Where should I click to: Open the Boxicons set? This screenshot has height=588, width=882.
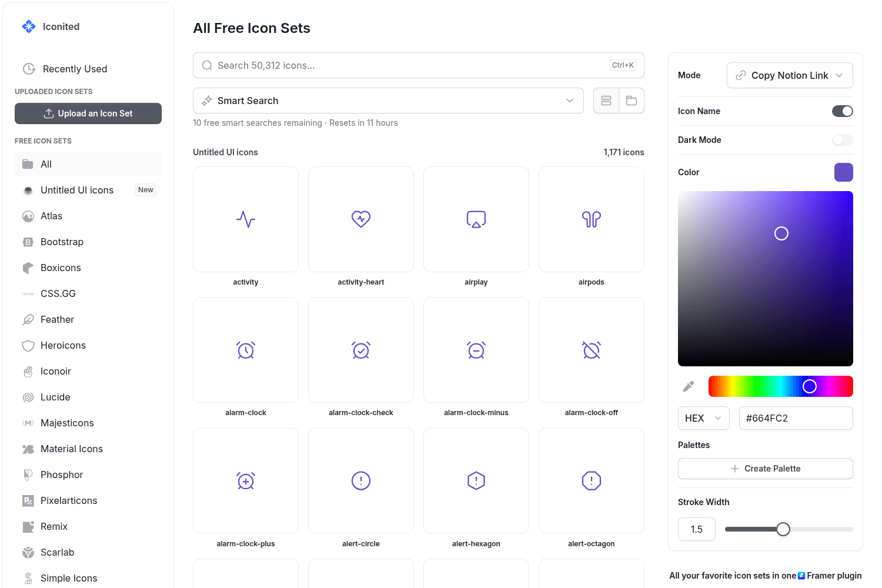tap(88, 268)
